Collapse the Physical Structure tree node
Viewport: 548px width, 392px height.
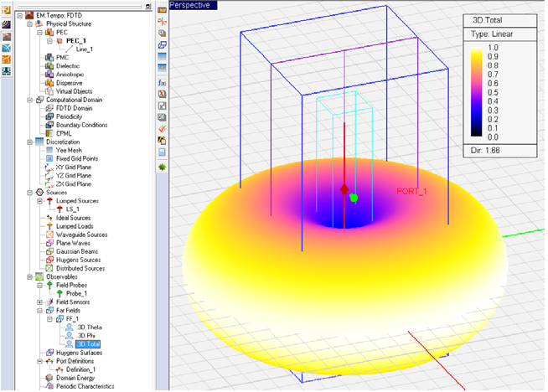coord(28,23)
